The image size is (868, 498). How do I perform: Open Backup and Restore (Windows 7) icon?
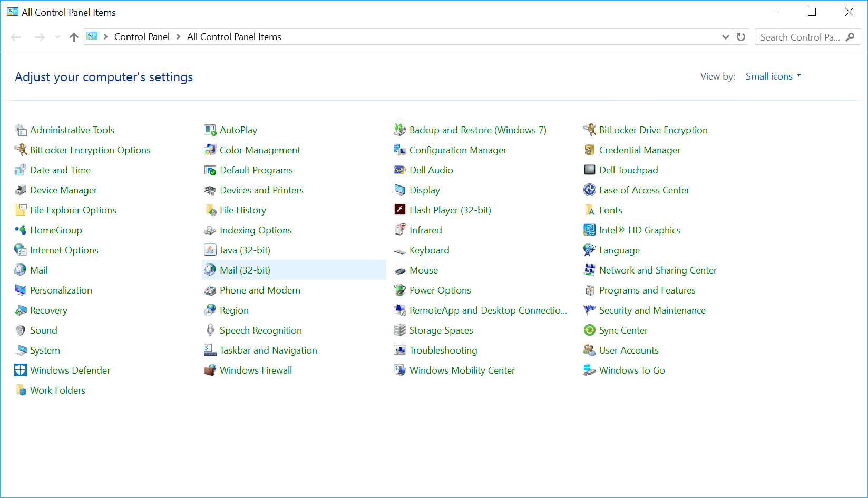[x=400, y=130]
